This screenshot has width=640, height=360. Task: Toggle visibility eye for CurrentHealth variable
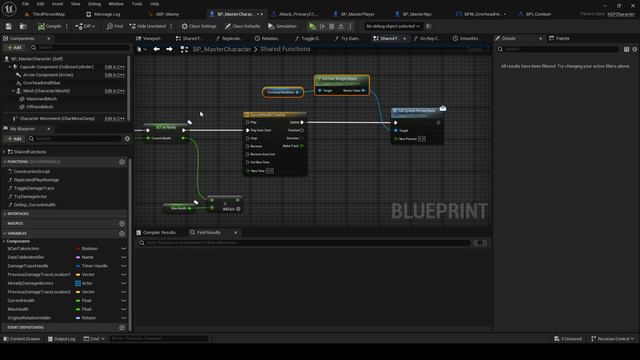(124, 300)
